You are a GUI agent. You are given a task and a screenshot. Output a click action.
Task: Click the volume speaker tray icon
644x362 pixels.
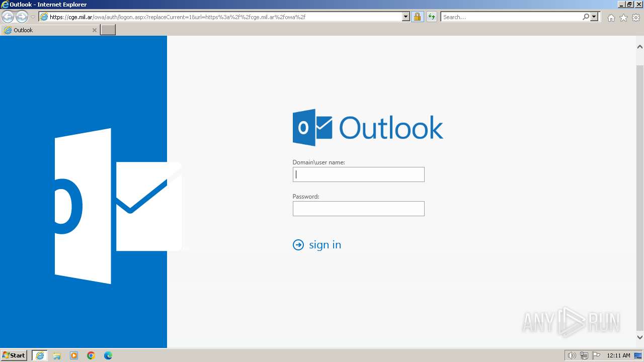pos(572,355)
